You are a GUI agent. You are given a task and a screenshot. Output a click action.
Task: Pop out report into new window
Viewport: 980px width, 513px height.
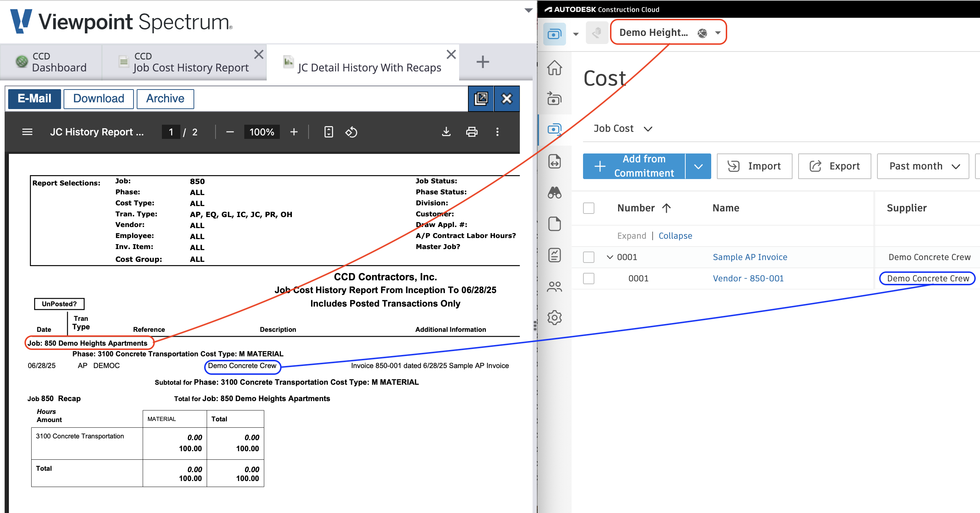pyautogui.click(x=481, y=99)
